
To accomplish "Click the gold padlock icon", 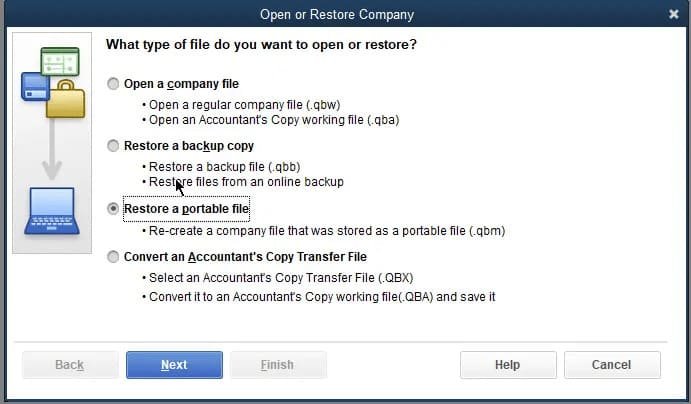I will 65,101.
